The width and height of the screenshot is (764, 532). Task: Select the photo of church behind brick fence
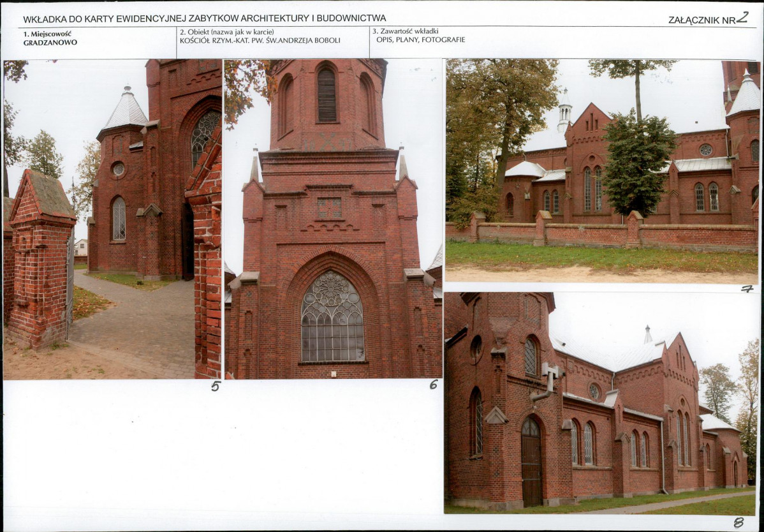602,171
